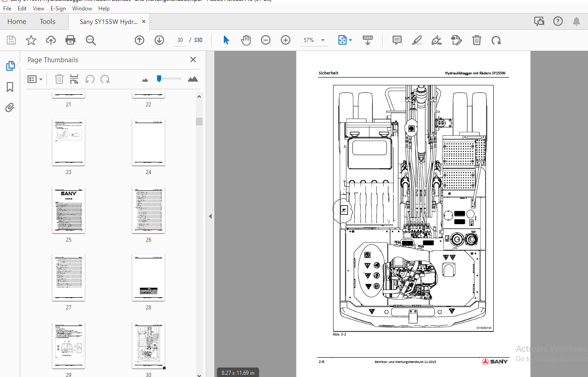Rotate thumbnails clockwise
Image resolution: width=588 pixels, height=377 pixels.
(x=105, y=79)
